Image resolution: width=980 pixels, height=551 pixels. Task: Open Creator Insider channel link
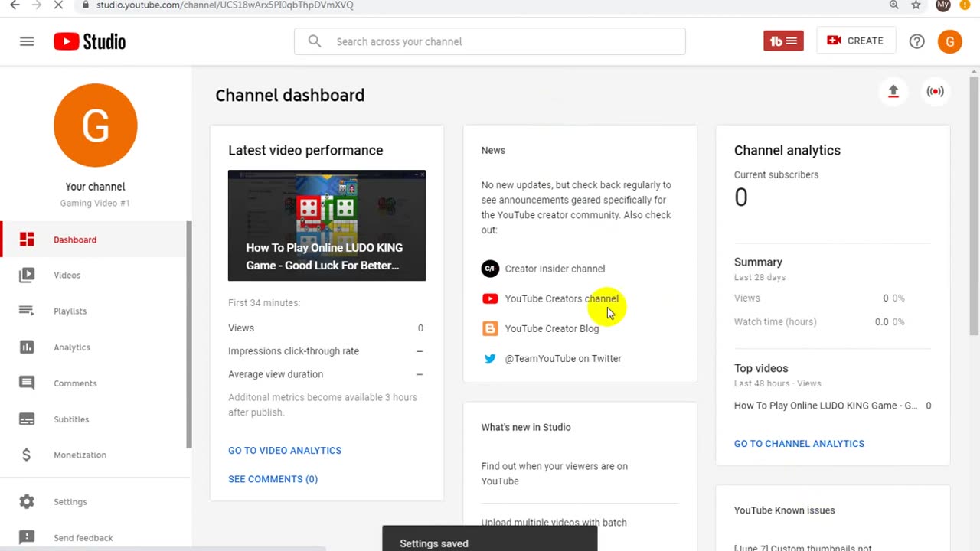[x=555, y=269]
